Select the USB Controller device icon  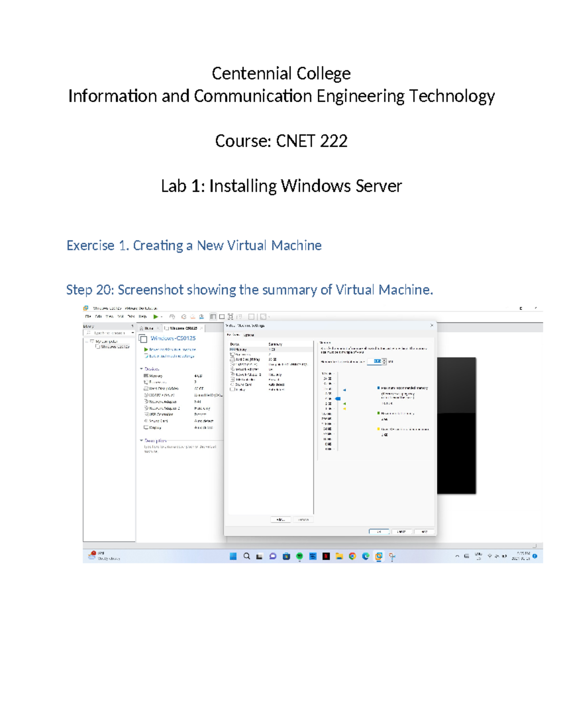[232, 379]
